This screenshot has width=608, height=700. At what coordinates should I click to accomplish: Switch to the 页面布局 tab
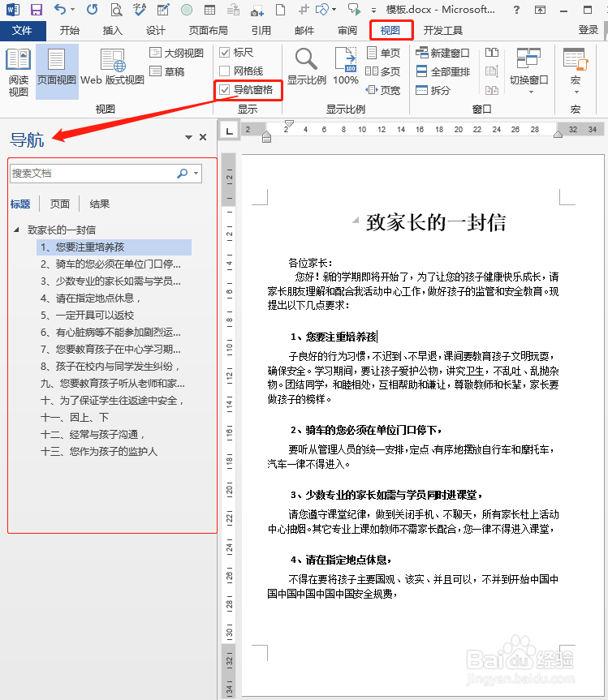(x=208, y=30)
